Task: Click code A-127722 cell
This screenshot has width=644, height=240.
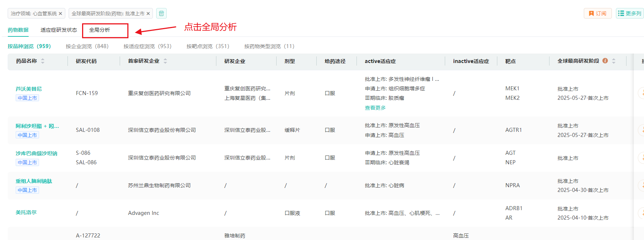Action: click(x=88, y=236)
